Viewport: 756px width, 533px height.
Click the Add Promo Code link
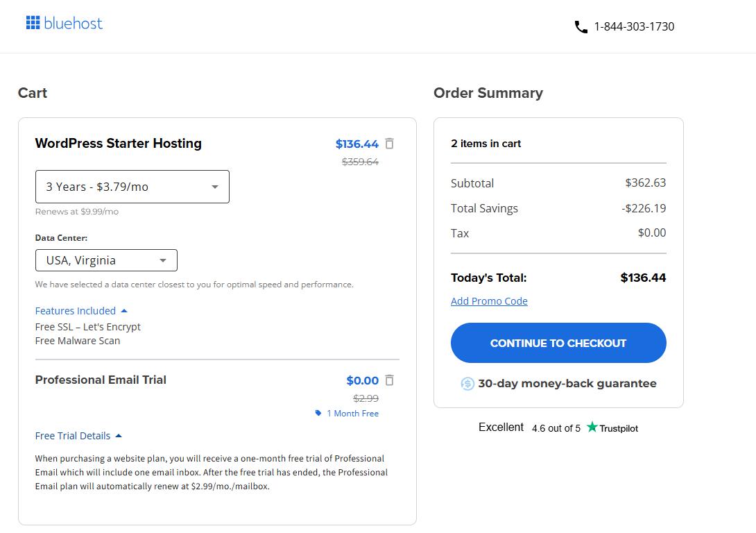[489, 301]
